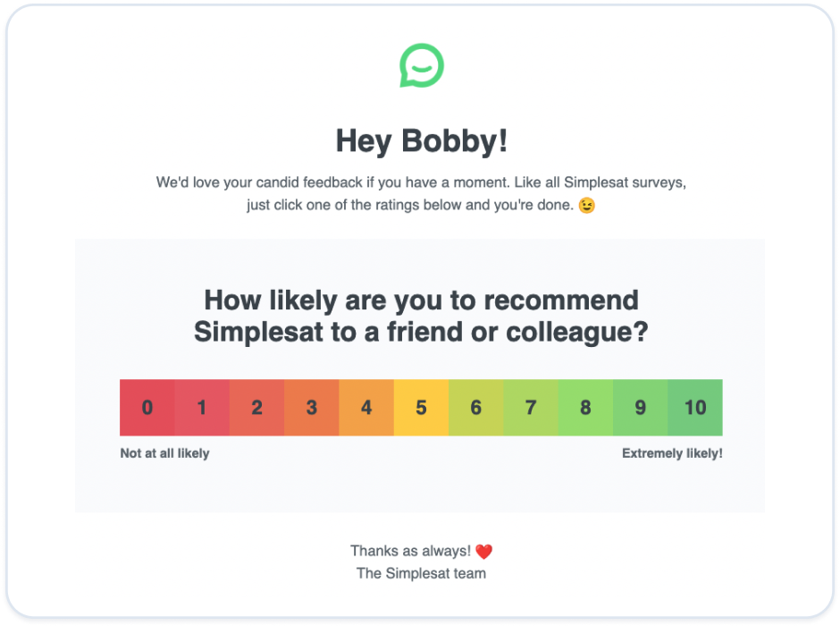Choose rating 1 in the survey
Screen dimensions: 840x626
(202, 408)
